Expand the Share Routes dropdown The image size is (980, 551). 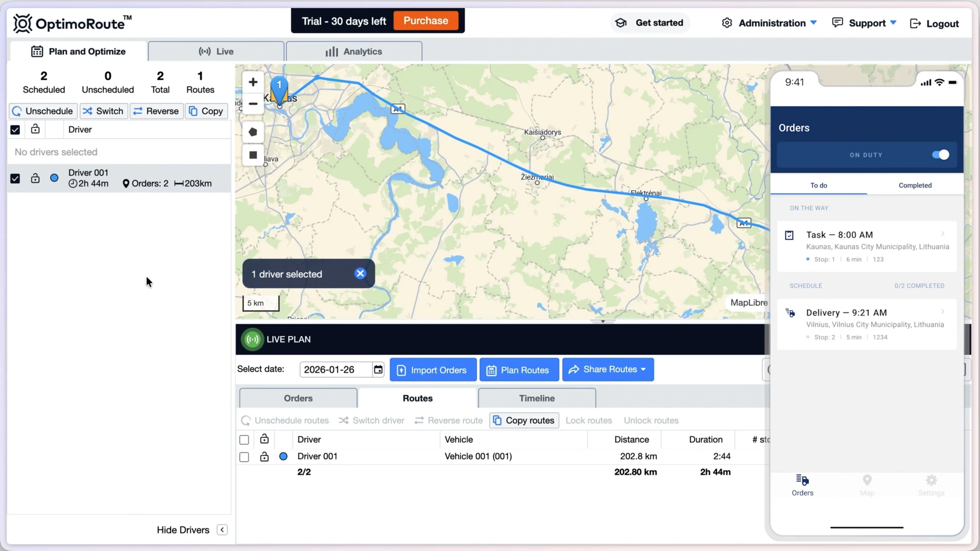[x=608, y=370]
